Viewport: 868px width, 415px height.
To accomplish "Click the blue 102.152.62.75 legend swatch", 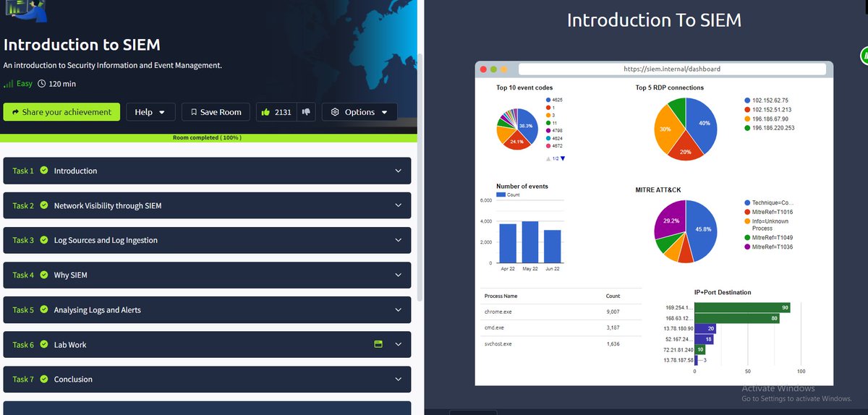I will (x=747, y=100).
